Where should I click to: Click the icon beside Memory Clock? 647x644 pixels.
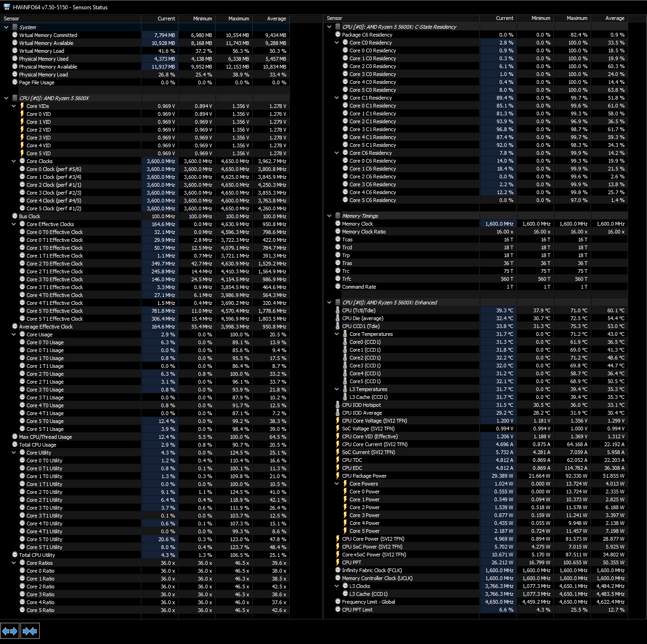(338, 224)
